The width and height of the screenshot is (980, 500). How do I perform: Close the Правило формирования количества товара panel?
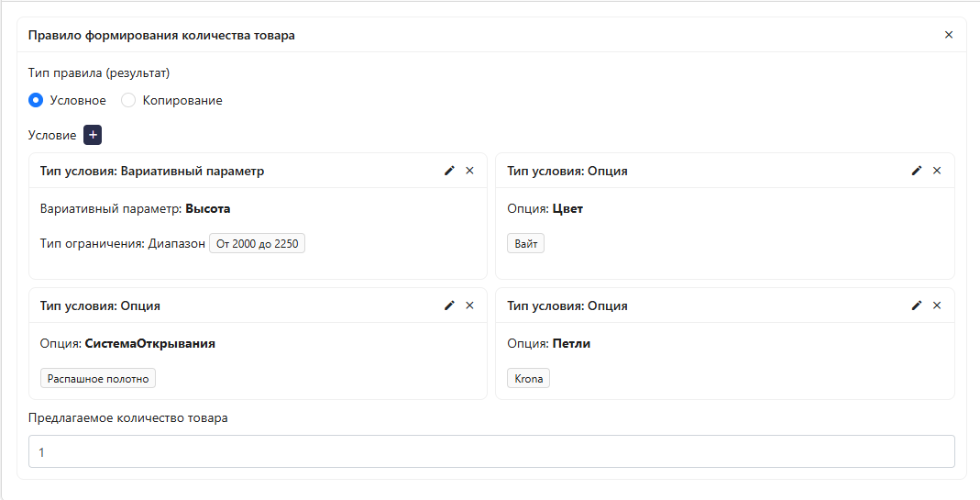(949, 35)
